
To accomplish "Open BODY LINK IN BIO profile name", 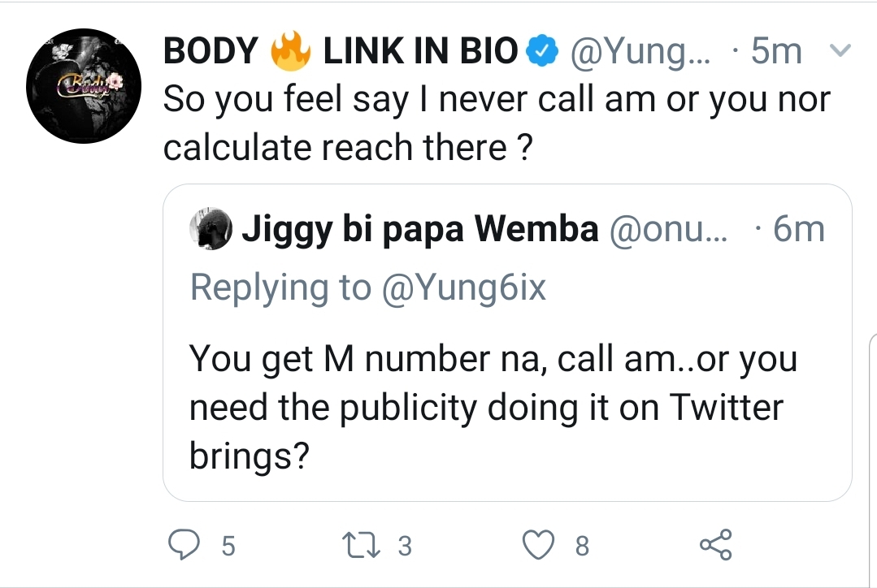I will point(341,53).
